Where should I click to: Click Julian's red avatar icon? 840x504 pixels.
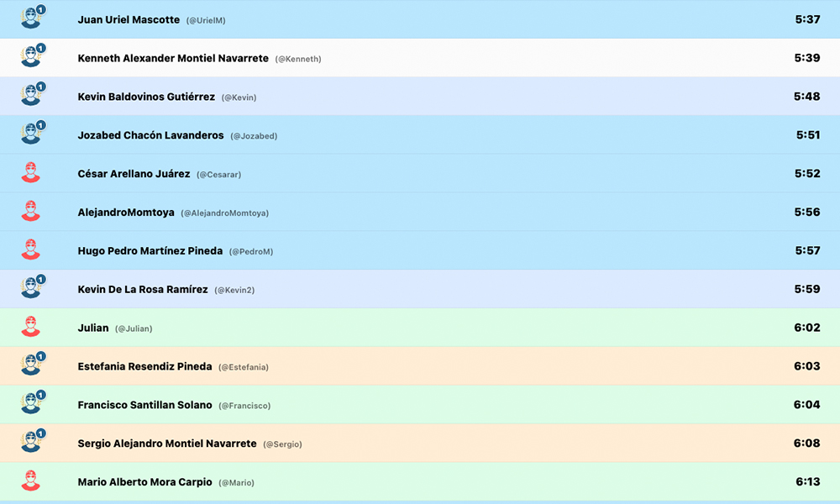(x=31, y=327)
